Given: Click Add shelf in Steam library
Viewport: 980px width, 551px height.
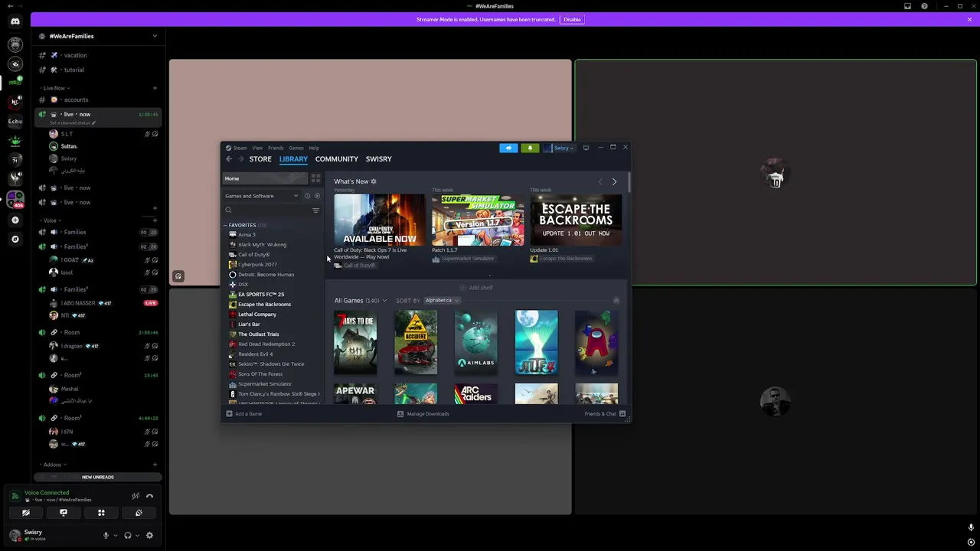Looking at the screenshot, I should [476, 288].
